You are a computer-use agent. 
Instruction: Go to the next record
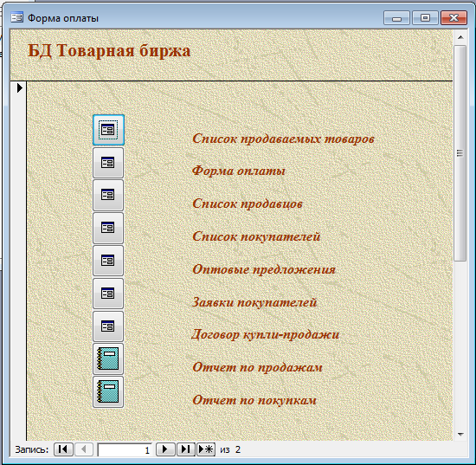tap(165, 449)
